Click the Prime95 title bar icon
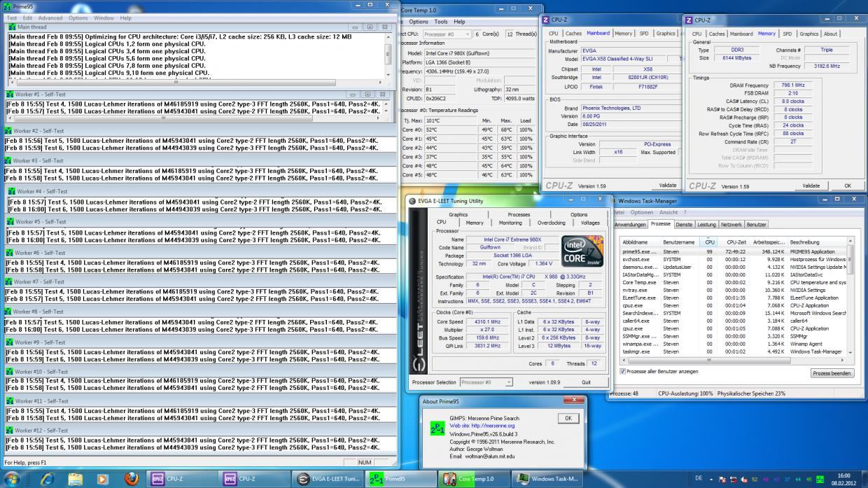Viewport: 868px width, 488px height. pyautogui.click(x=7, y=6)
